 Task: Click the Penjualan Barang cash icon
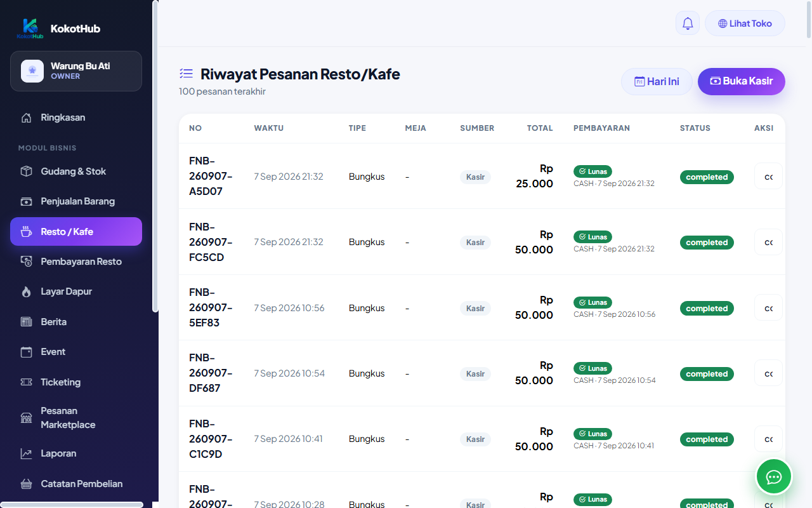[26, 201]
